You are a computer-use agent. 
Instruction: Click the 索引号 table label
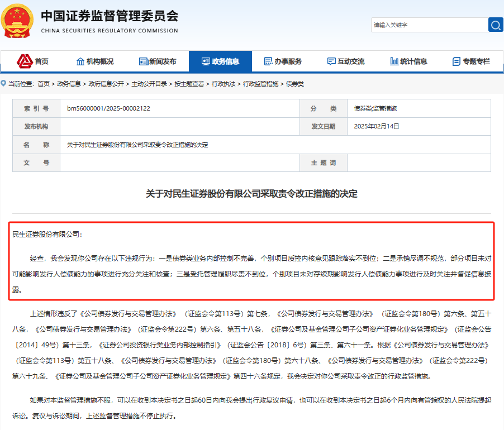pos(36,108)
